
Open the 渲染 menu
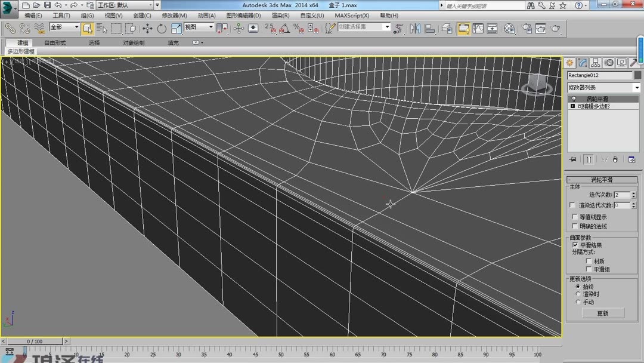click(x=280, y=15)
